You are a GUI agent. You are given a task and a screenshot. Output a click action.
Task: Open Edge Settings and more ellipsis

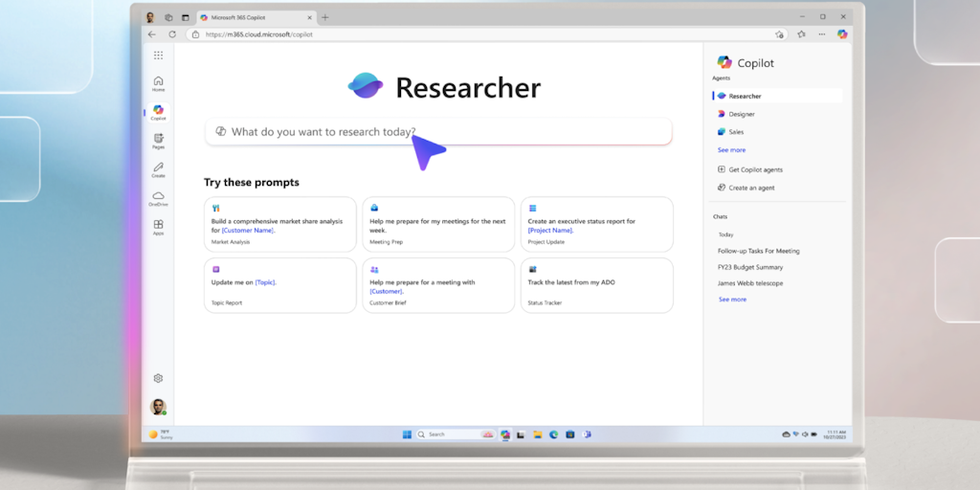click(x=822, y=34)
